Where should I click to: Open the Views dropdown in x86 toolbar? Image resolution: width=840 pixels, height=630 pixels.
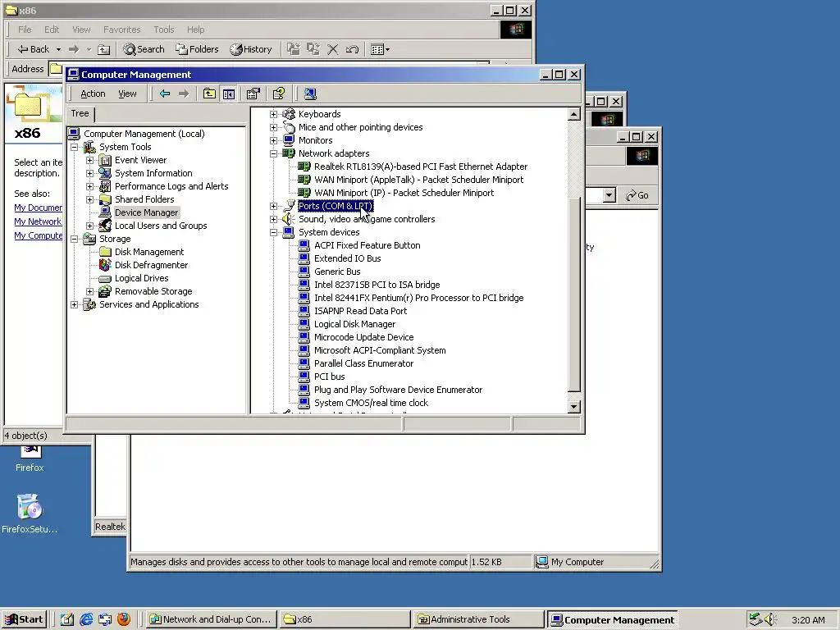[380, 49]
